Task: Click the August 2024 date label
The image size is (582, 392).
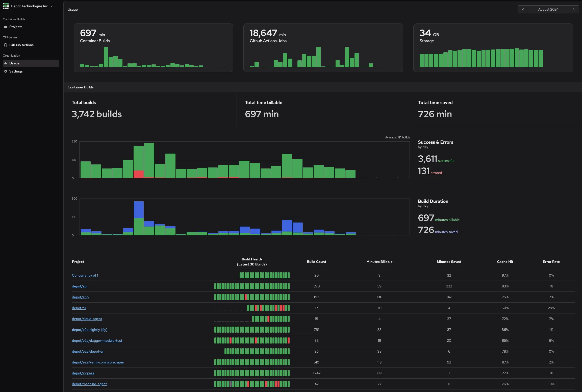Action: [x=548, y=9]
